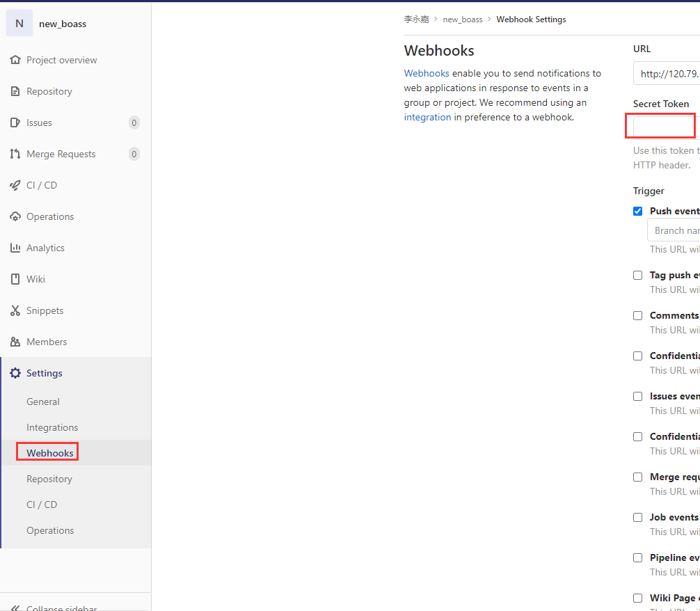The height and width of the screenshot is (611, 700).
Task: Enable the Job events checkbox
Action: 637,517
